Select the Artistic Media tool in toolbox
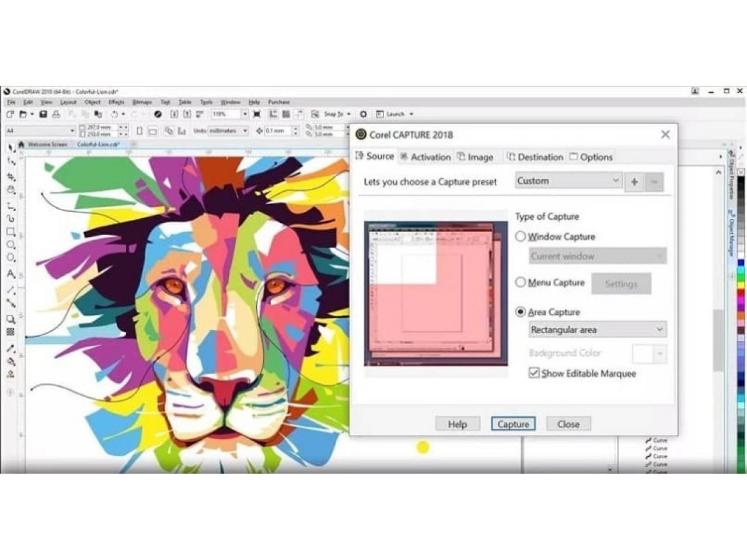Screen dimensions: 747x560 (x=11, y=218)
